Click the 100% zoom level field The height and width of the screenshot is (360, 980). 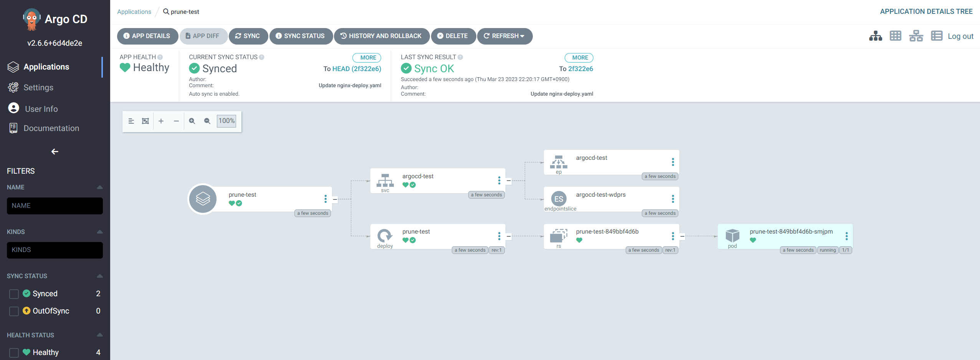(x=226, y=121)
